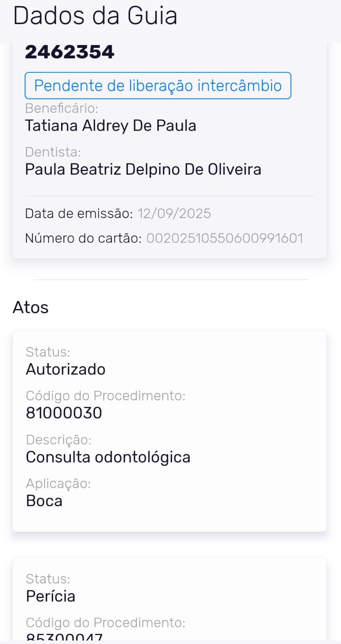This screenshot has width=341, height=644.
Task: Select guide number 2462354
Action: pyautogui.click(x=70, y=52)
